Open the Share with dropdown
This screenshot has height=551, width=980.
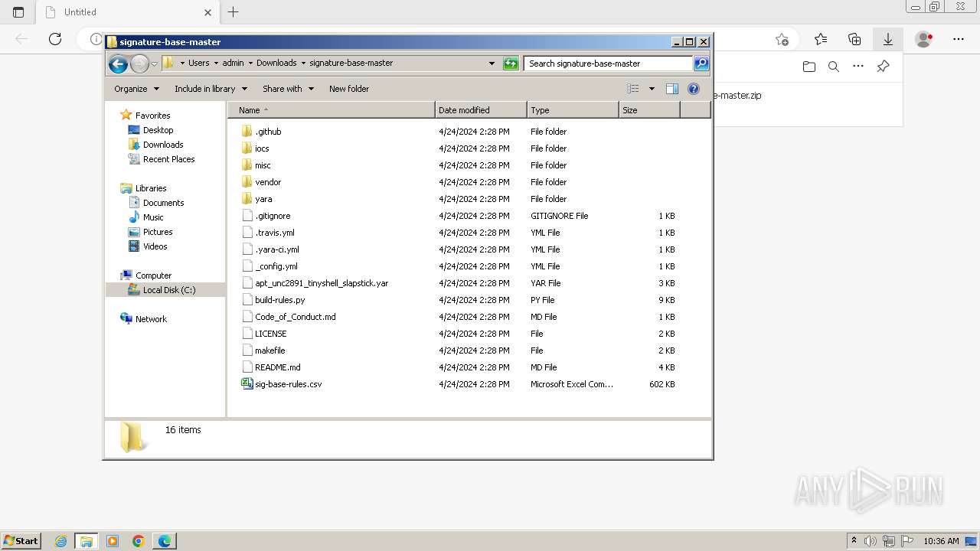tap(288, 89)
